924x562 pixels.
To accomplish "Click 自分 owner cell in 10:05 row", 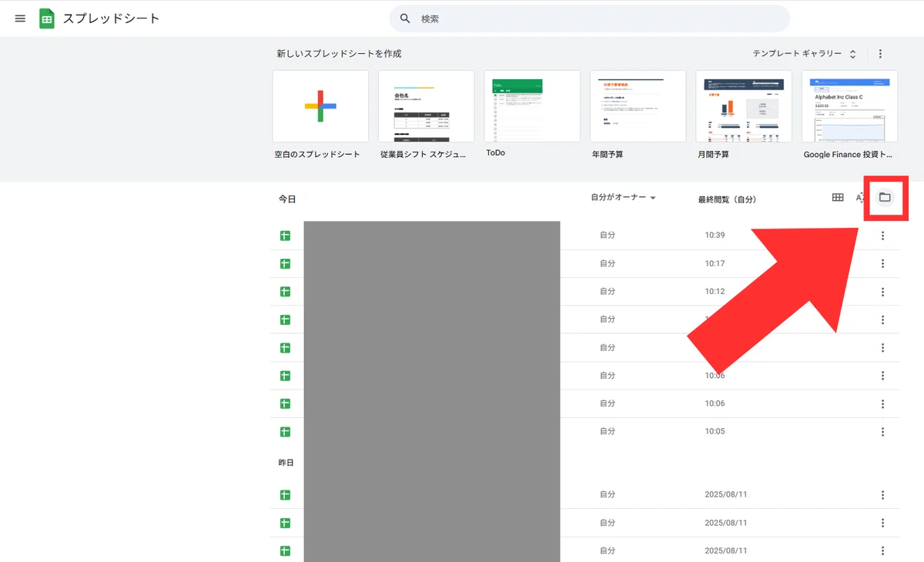I will tap(608, 431).
